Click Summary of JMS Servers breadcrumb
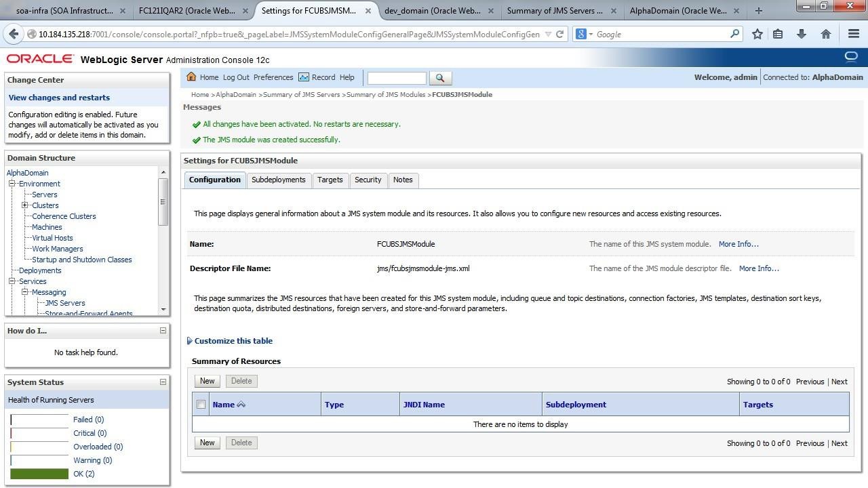Image resolution: width=868 pixels, height=488 pixels. (x=301, y=95)
